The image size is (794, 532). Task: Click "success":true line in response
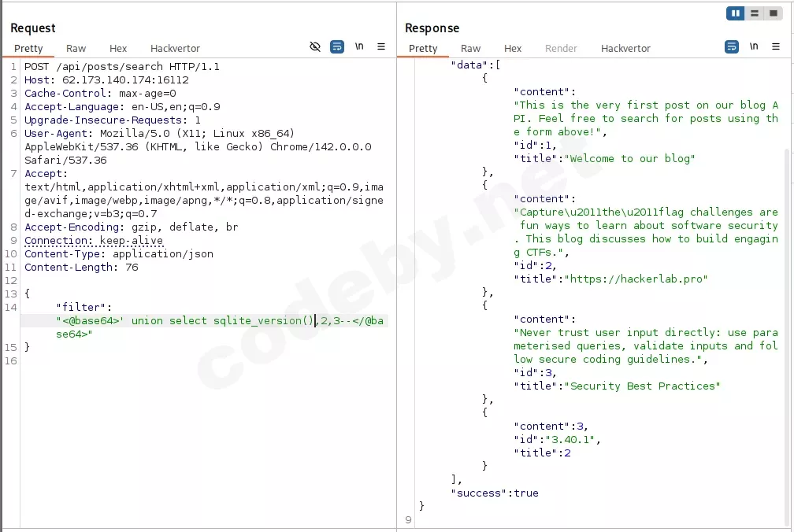tap(495, 493)
